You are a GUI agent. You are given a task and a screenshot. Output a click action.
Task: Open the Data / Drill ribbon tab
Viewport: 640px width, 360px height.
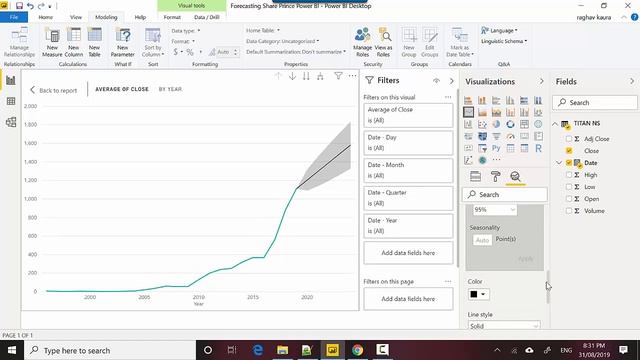pos(207,17)
